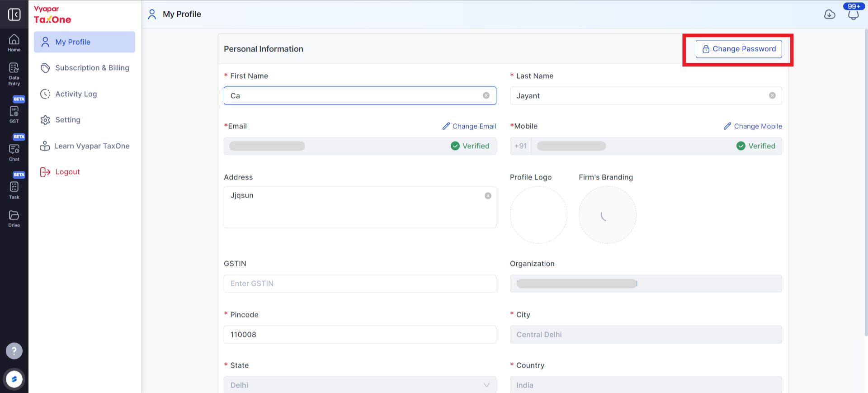Viewport: 868px width, 393px height.
Task: Open Drive from the left rail
Action: point(14,219)
